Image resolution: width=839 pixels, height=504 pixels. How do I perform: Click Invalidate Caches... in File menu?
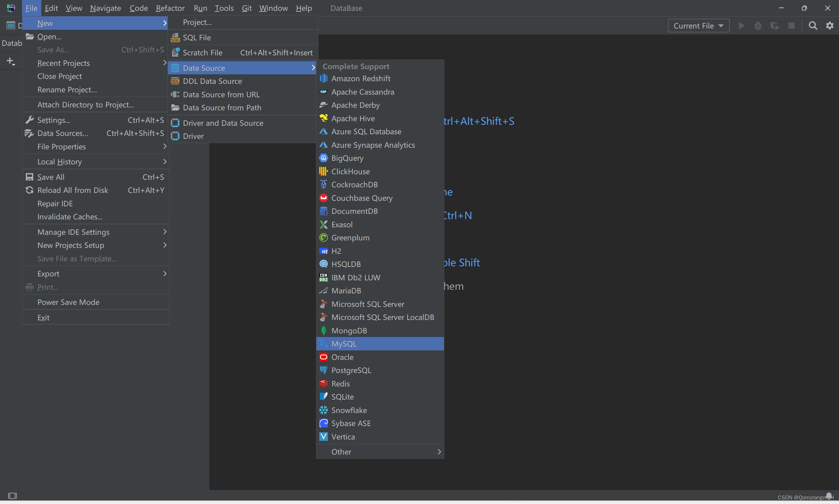click(x=70, y=217)
